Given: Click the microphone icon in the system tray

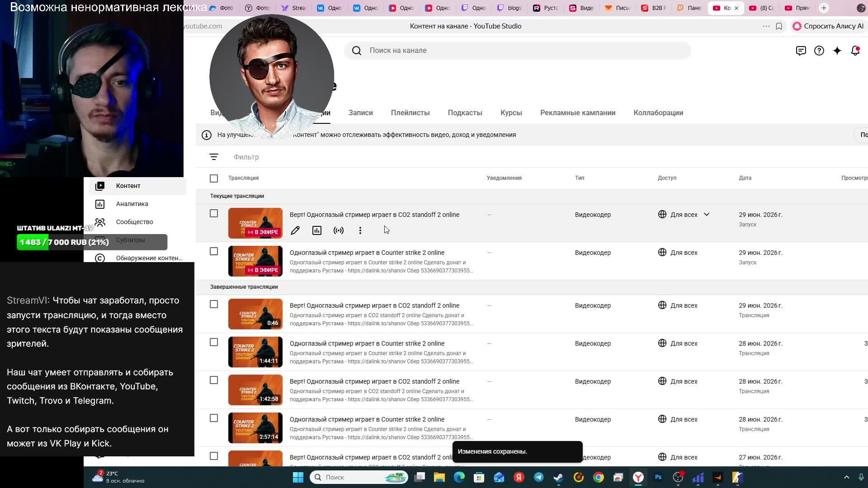Looking at the screenshot, I should [x=861, y=477].
